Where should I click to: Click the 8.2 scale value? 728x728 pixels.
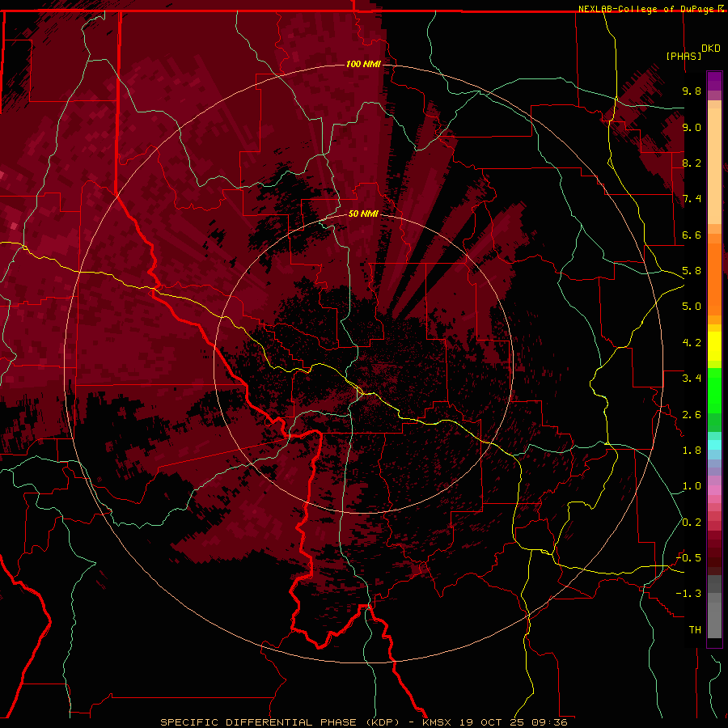point(692,163)
